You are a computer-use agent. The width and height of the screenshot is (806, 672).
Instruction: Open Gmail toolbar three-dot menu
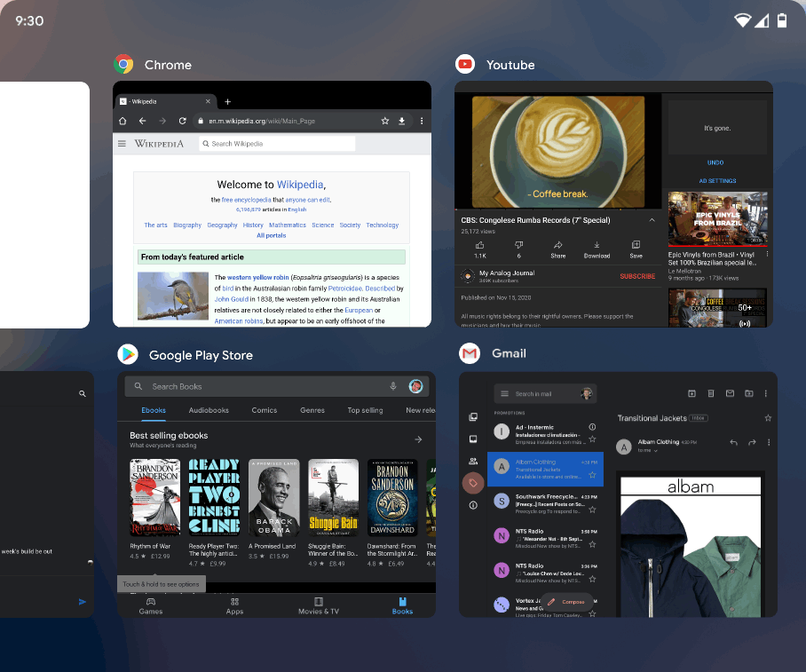click(766, 393)
